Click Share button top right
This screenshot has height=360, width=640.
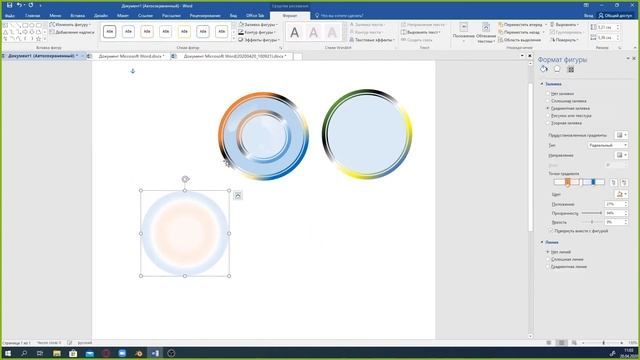615,16
